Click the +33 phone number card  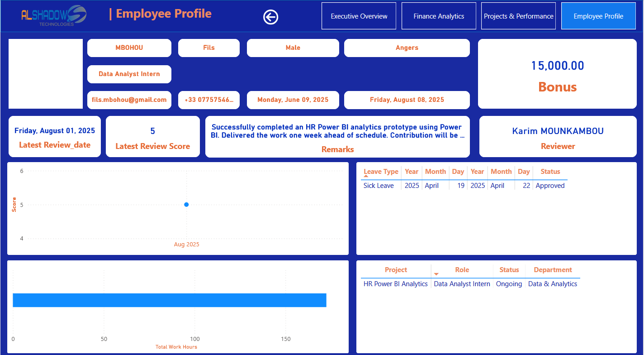(x=209, y=100)
